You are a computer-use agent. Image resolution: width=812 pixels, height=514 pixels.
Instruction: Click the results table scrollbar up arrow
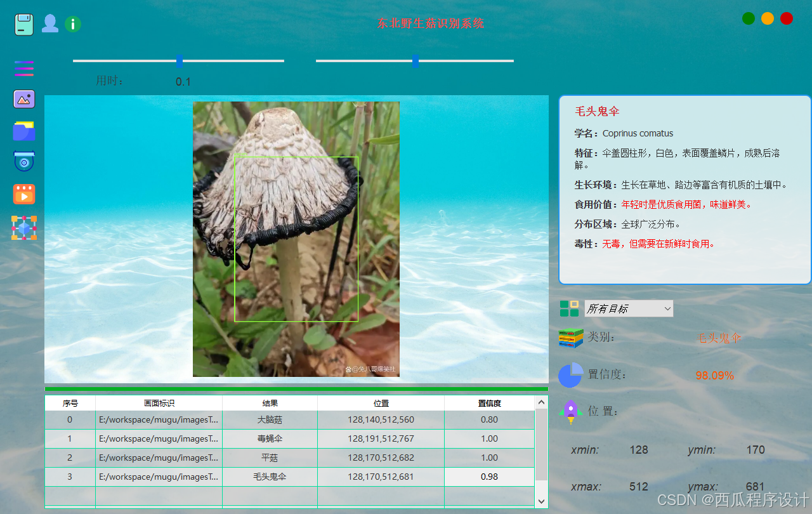(541, 402)
